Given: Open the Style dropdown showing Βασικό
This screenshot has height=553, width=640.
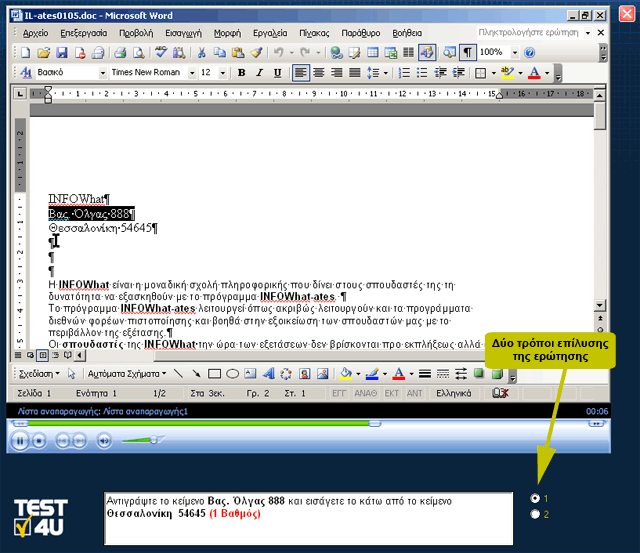Looking at the screenshot, I should click(x=103, y=73).
